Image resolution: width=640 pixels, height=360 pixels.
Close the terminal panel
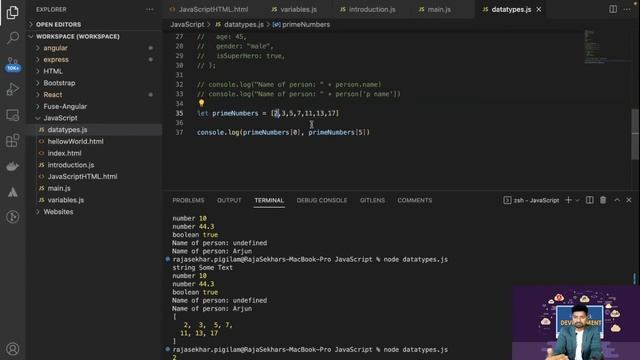point(629,200)
